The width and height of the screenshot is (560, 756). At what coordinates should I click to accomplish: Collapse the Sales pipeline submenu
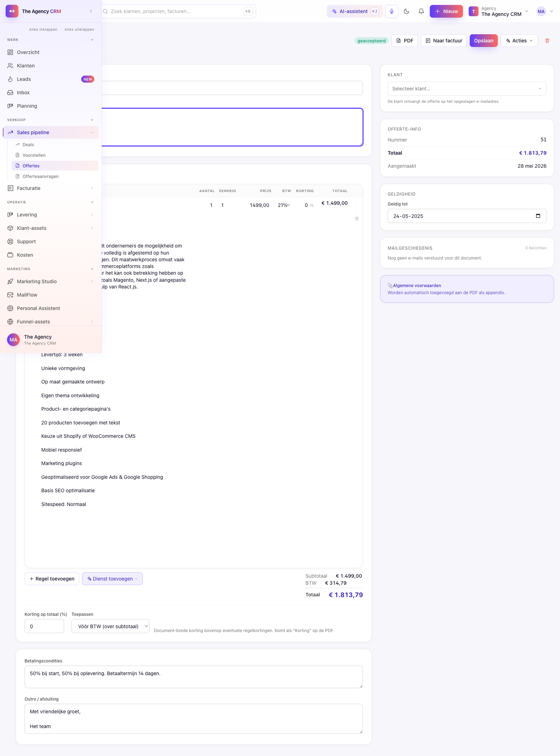pyautogui.click(x=92, y=132)
